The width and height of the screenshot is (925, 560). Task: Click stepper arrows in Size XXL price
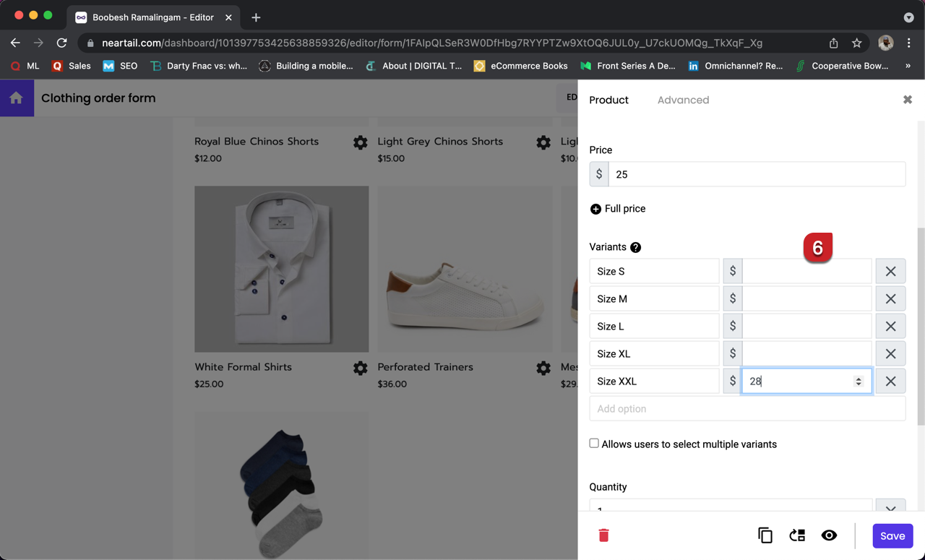859,382
